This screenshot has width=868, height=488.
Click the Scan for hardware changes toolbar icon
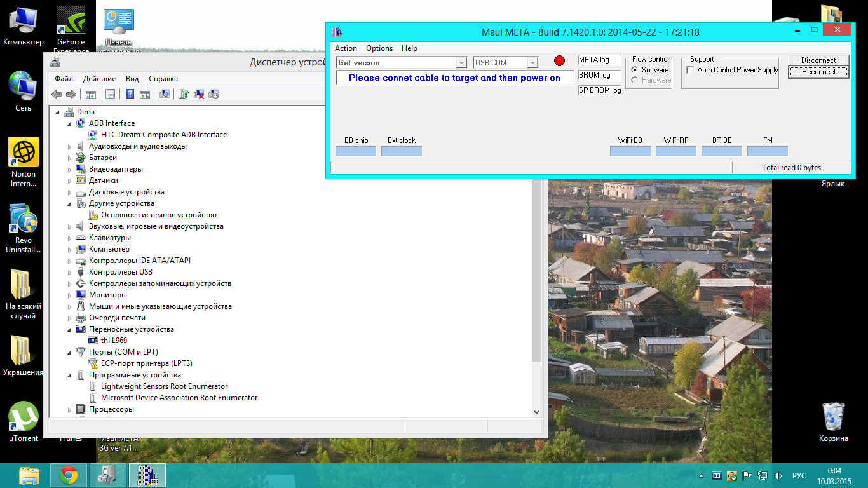click(165, 94)
